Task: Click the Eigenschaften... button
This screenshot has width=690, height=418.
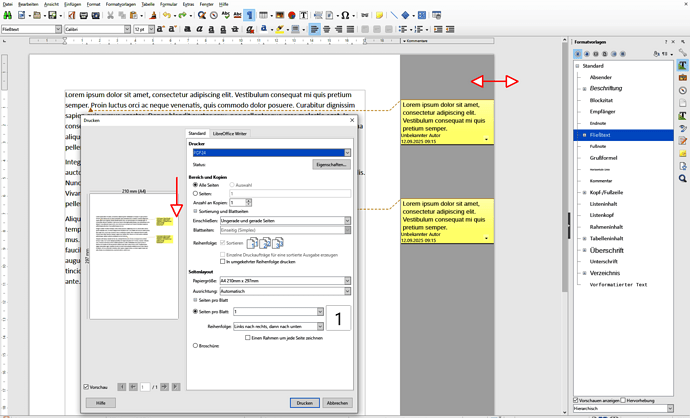Action: click(x=331, y=165)
